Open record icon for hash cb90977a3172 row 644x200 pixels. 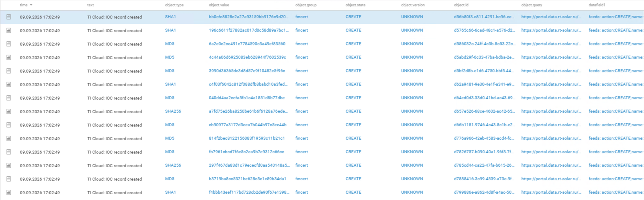pyautogui.click(x=9, y=125)
